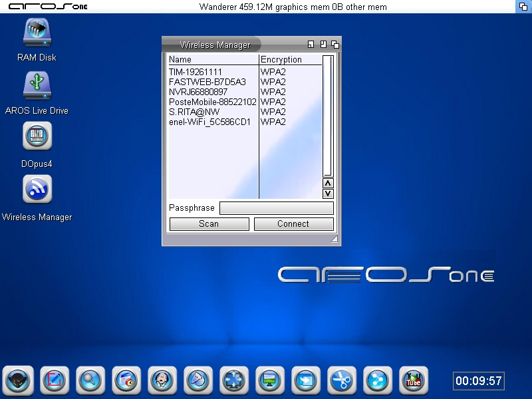
Task: Click the Wireless Manager iconify gadget
Action: (x=311, y=45)
